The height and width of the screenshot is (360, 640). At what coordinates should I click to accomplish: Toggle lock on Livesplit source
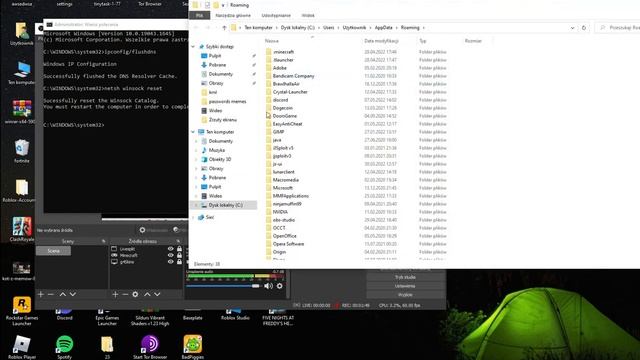coord(179,249)
